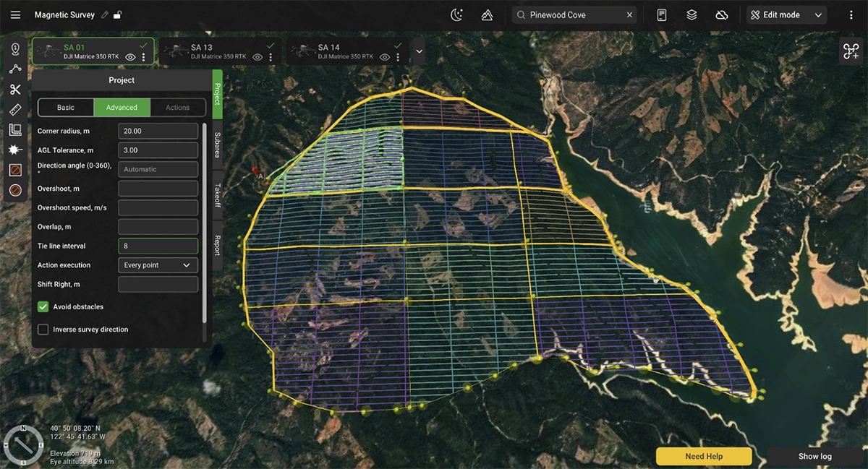Select the circular no-fly zone tool
Image resolution: width=868 pixels, height=469 pixels.
coord(15,190)
